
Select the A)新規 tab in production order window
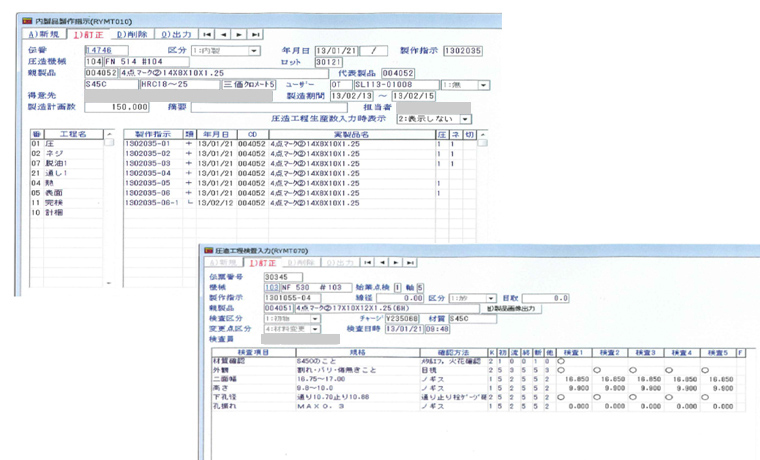(x=42, y=33)
